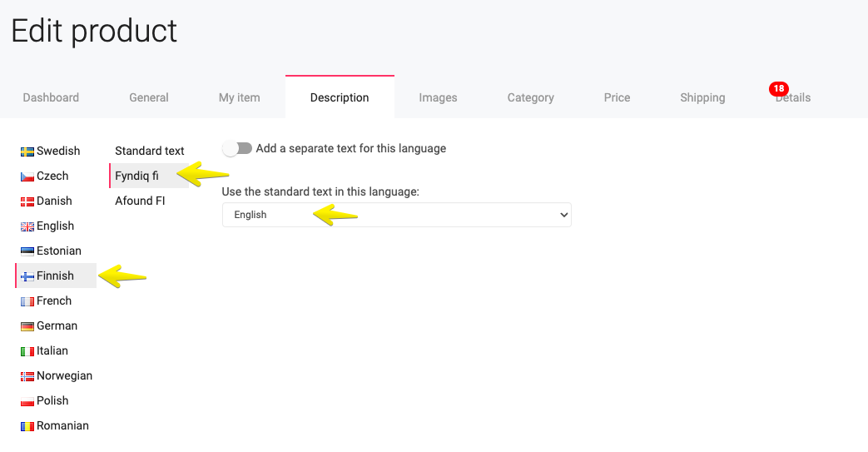Open the standard text language dropdown
This screenshot has height=452, width=868.
click(396, 215)
